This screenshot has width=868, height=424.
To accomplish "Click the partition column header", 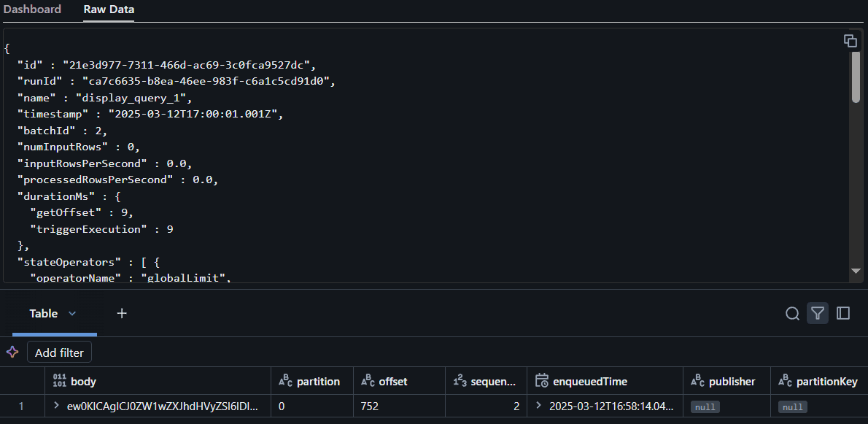I will point(311,382).
